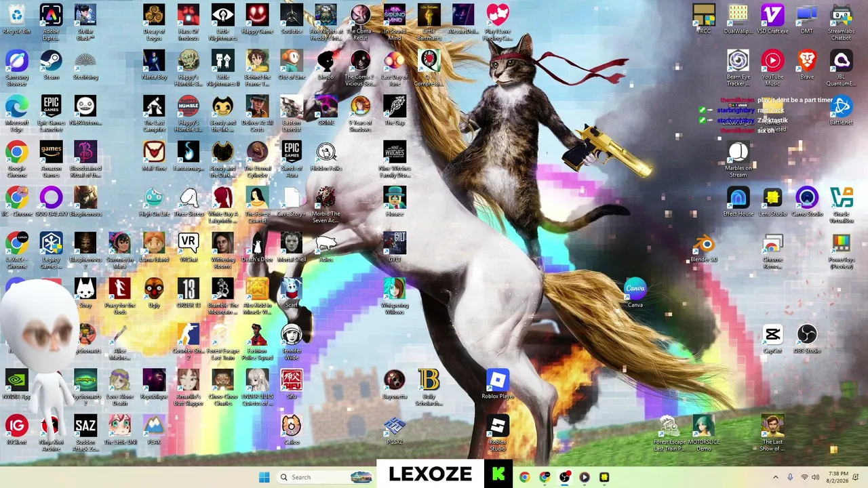Open the Microsoft Edge desktop shortcut
868x488 pixels.
pos(17,113)
